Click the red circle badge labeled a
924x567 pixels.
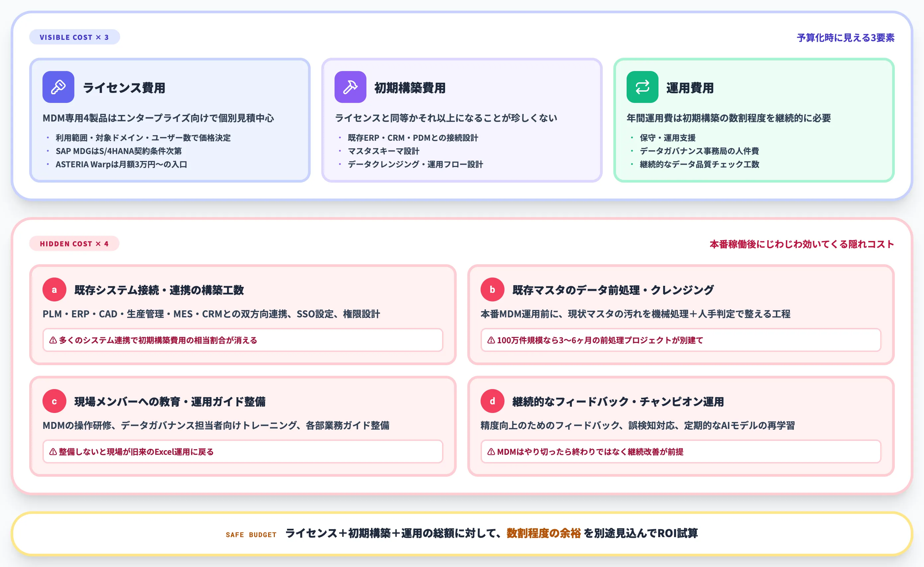tap(54, 289)
